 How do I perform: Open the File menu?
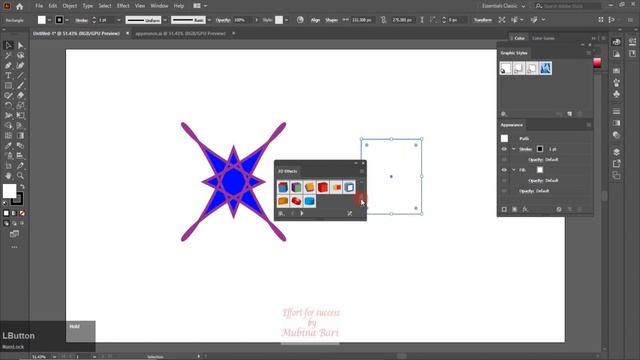click(39, 6)
